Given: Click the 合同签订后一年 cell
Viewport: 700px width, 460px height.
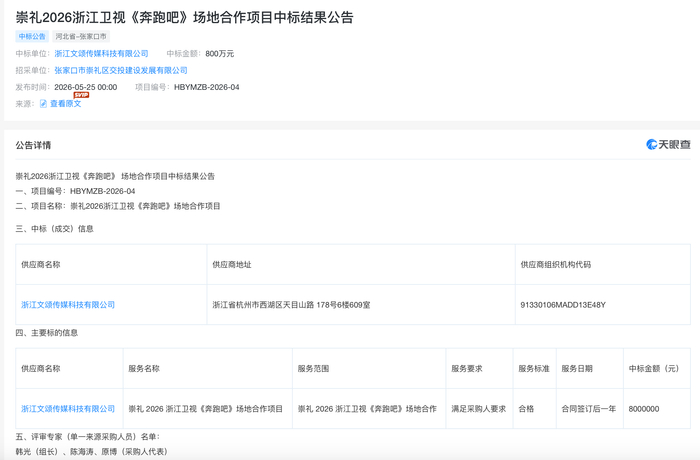Looking at the screenshot, I should [x=589, y=409].
